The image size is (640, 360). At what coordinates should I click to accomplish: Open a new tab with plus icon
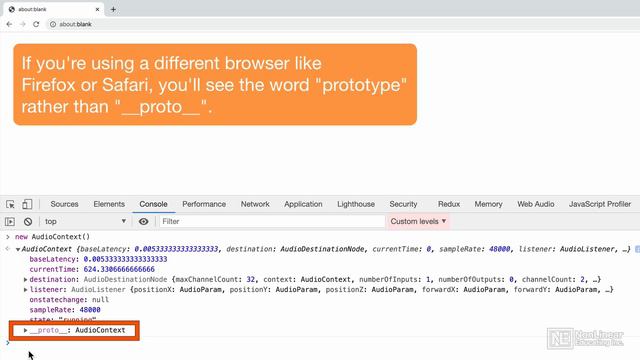coord(113,9)
